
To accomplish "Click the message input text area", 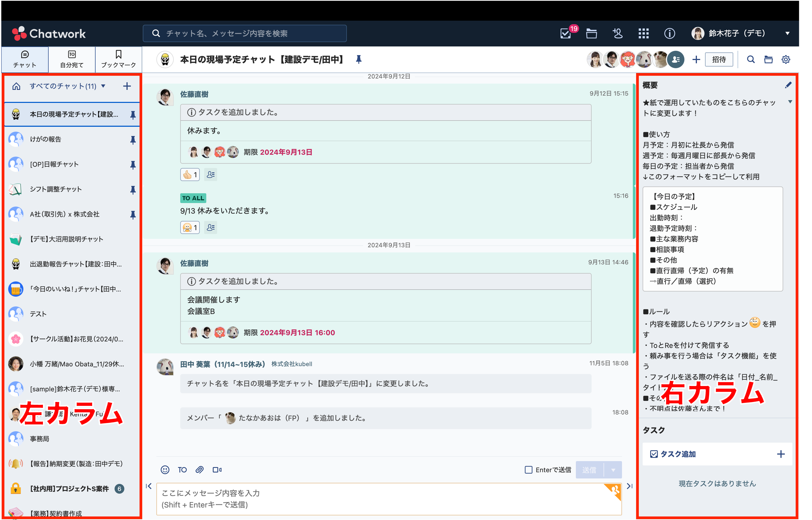I will pos(389,499).
